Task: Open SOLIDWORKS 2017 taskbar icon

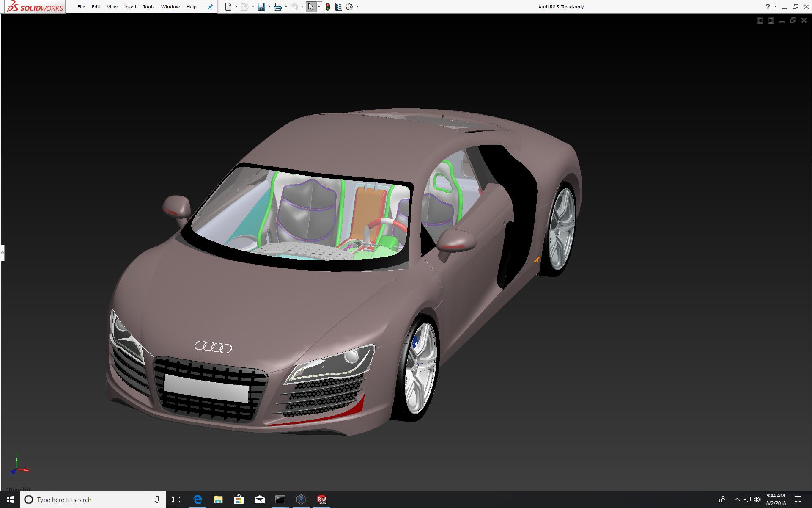Action: 322,500
